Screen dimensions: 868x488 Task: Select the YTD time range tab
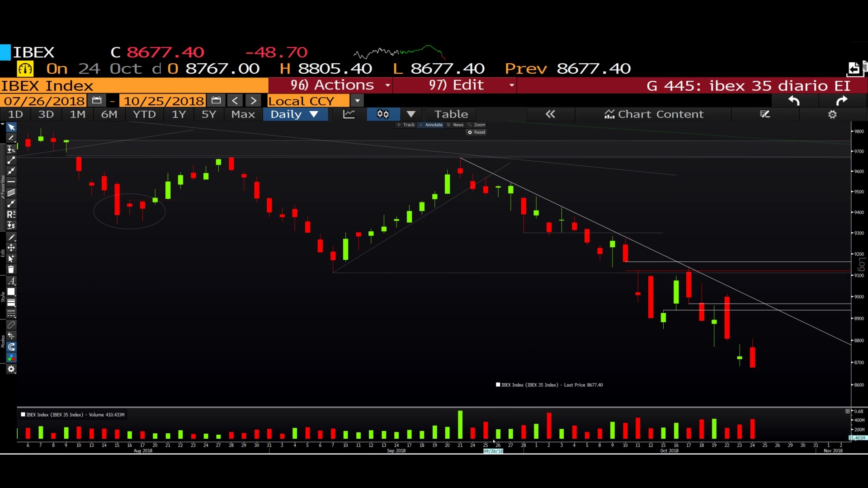[x=144, y=114]
